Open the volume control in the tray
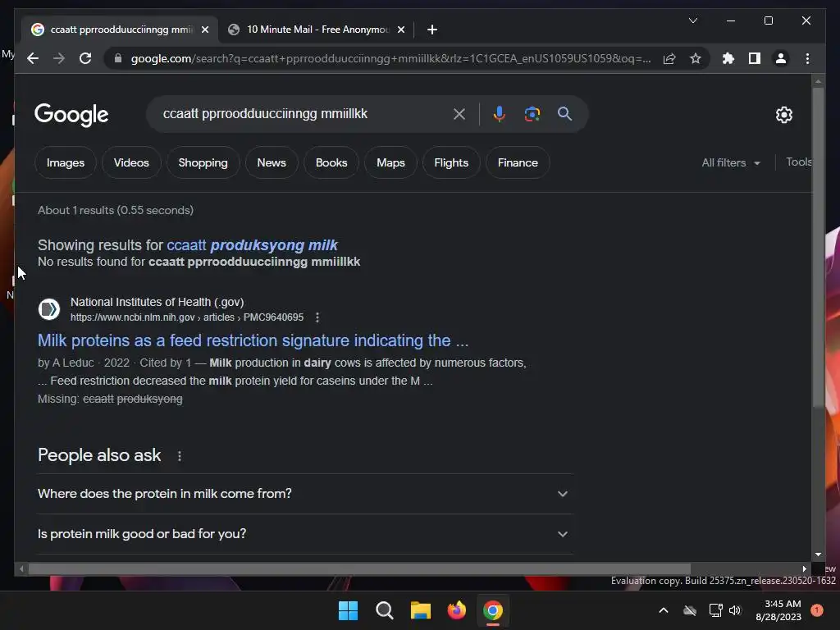 [x=735, y=610]
